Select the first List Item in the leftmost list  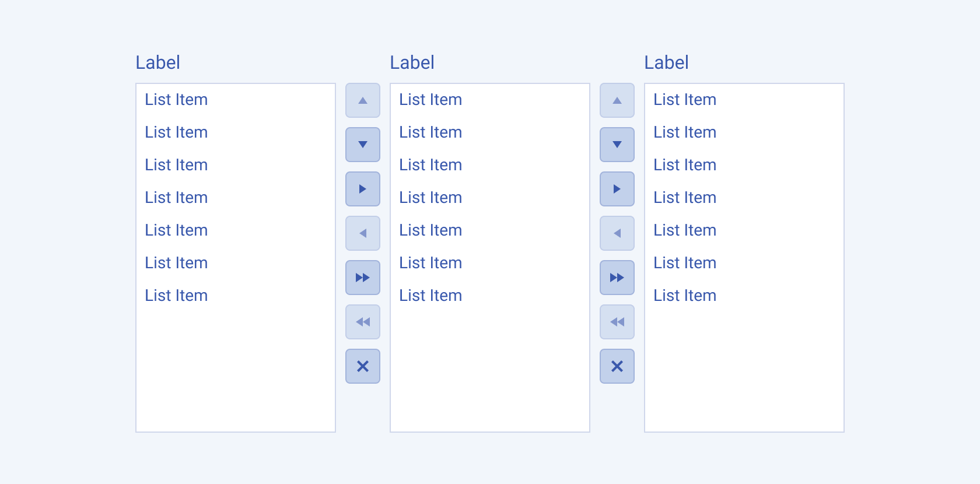pos(176,100)
